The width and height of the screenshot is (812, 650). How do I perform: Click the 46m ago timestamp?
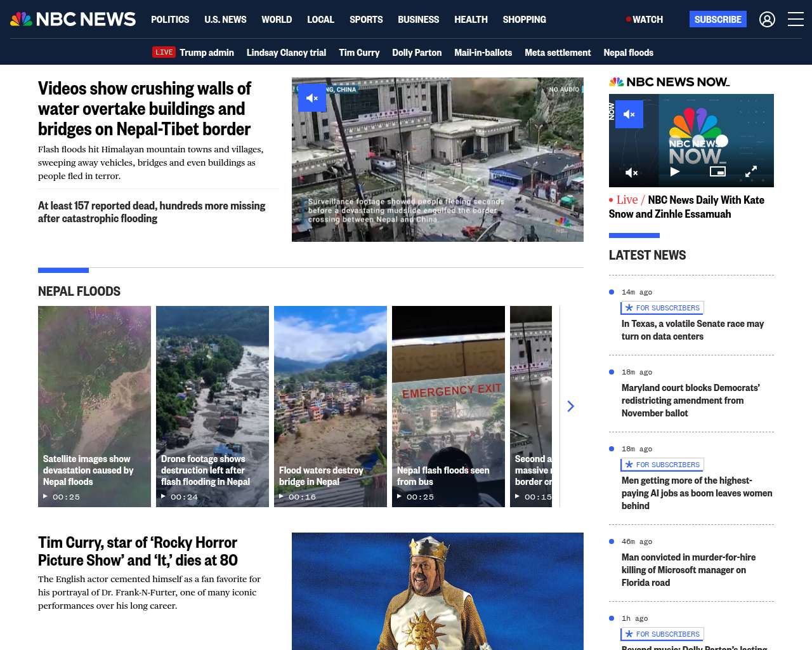pyautogui.click(x=637, y=541)
